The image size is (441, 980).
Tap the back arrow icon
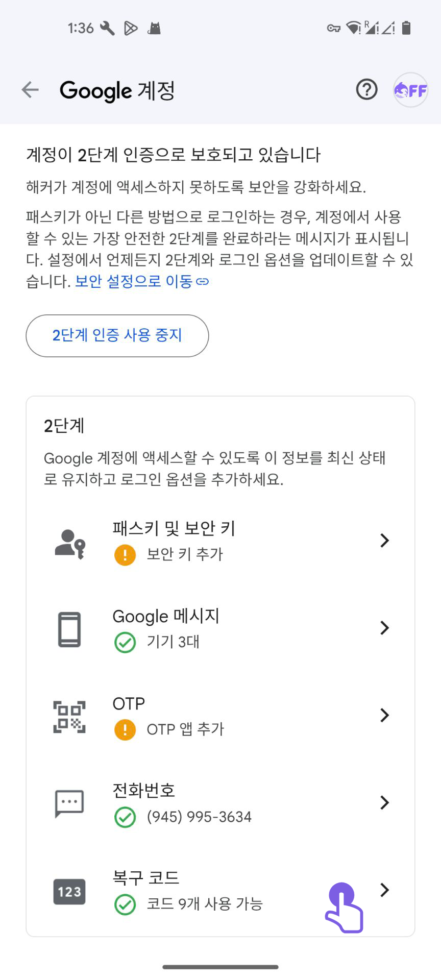[30, 90]
